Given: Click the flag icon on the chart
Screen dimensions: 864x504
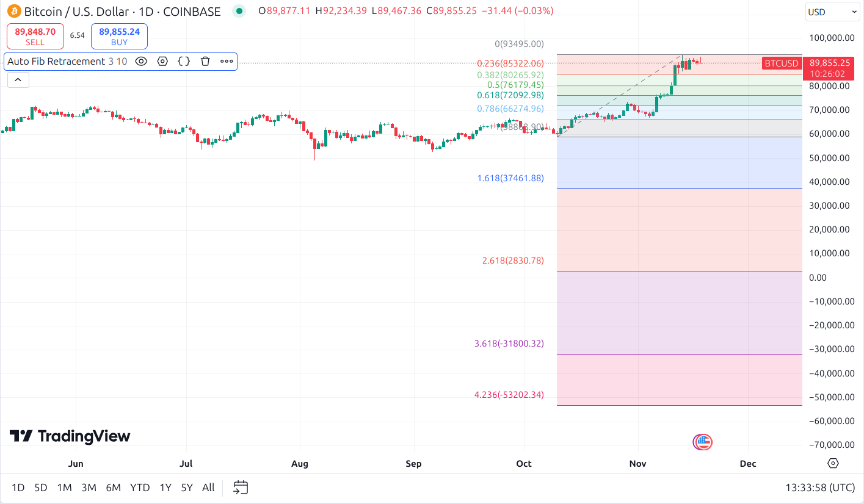Looking at the screenshot, I should point(703,441).
